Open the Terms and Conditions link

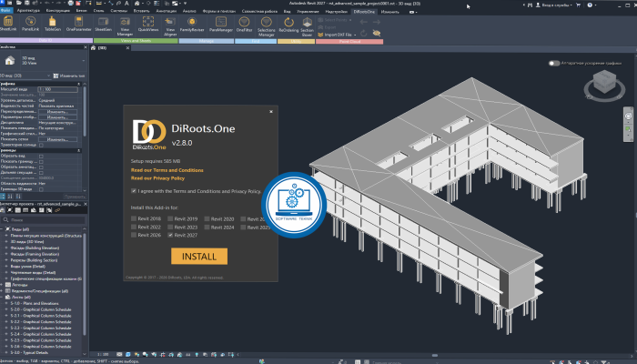[167, 170]
